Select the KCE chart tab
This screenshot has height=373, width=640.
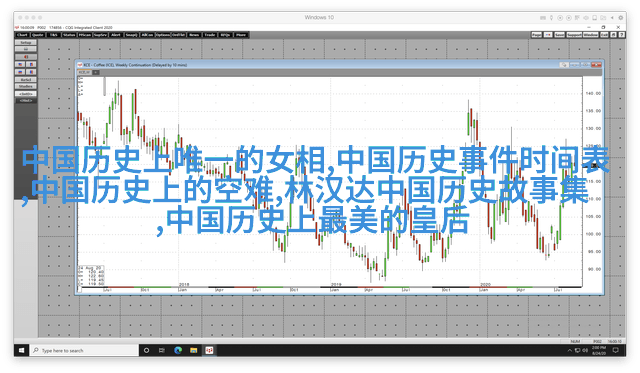pyautogui.click(x=84, y=72)
